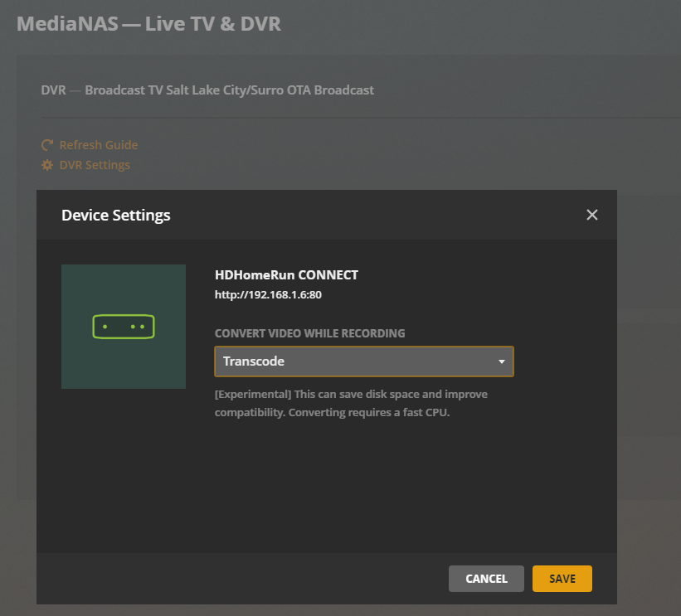Click the SAVE button
Image resolution: width=681 pixels, height=616 pixels.
(x=562, y=579)
